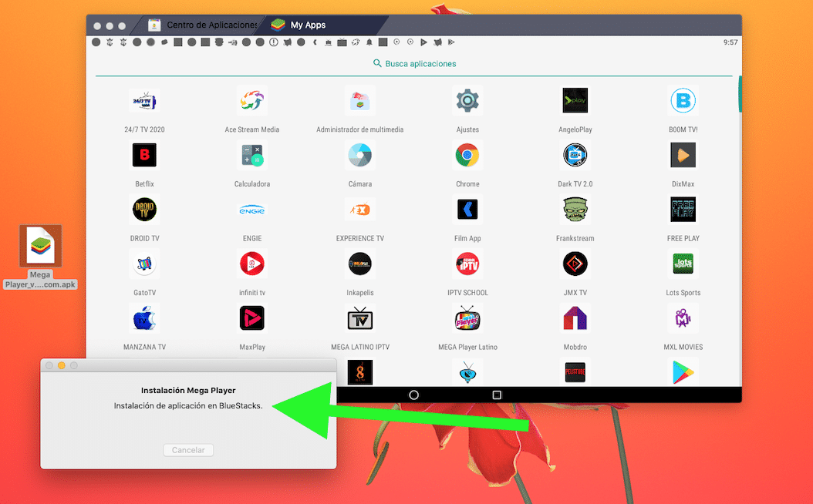Open DROID TV
This screenshot has height=504, width=813.
144,209
